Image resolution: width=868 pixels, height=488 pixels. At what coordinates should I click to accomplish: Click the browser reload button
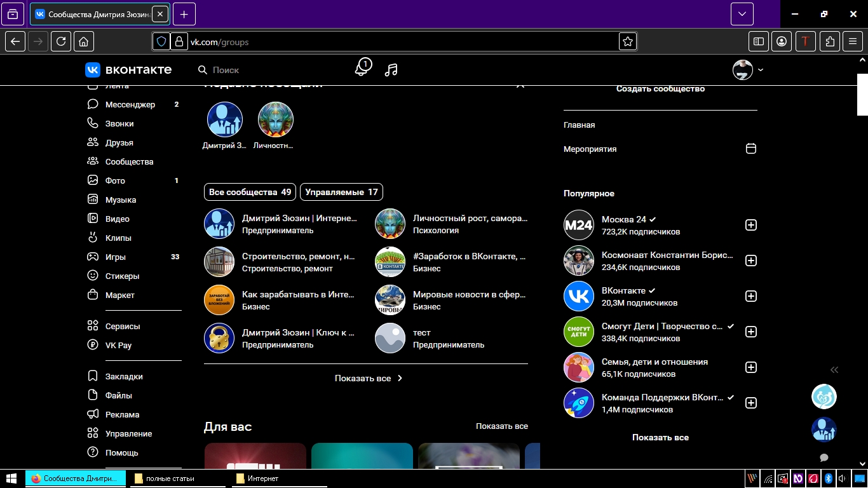[61, 41]
